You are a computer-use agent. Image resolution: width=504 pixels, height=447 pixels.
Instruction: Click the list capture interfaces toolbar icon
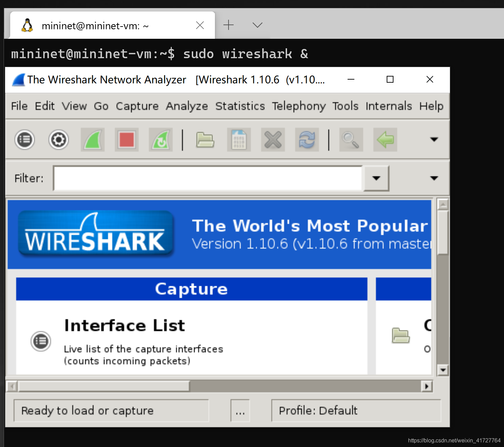[x=24, y=139]
